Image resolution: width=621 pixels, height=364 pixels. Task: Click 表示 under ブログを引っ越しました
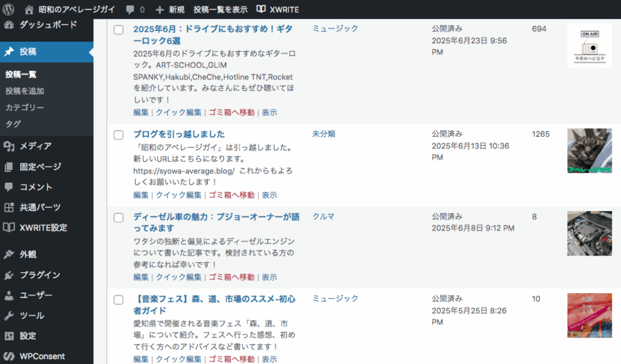pyautogui.click(x=269, y=195)
